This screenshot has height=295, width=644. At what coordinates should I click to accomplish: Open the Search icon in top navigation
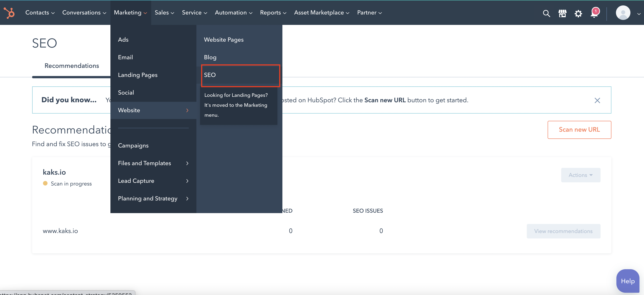pos(546,12)
